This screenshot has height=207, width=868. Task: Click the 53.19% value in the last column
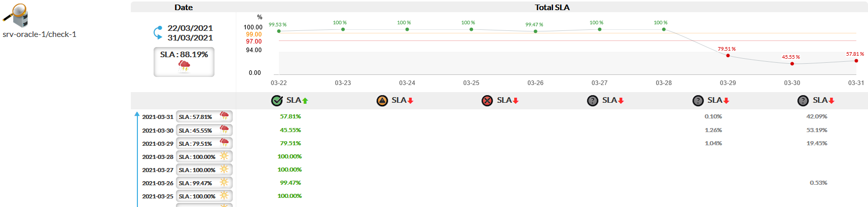click(x=817, y=130)
